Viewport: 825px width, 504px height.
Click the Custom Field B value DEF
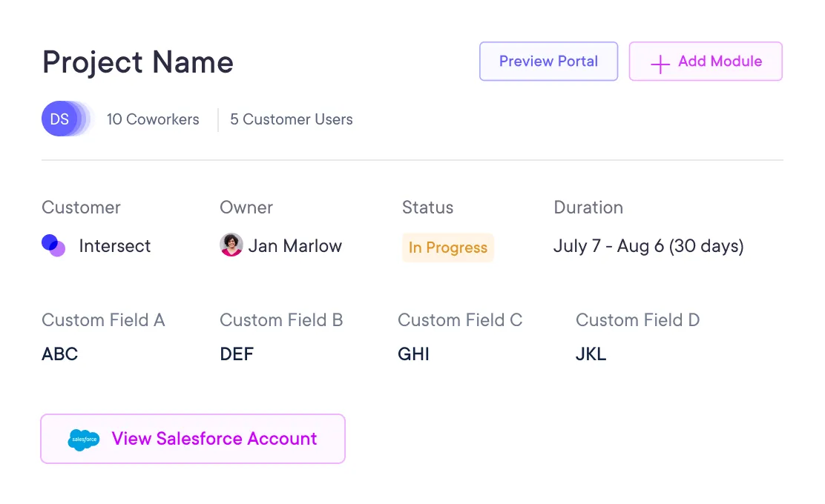point(237,354)
